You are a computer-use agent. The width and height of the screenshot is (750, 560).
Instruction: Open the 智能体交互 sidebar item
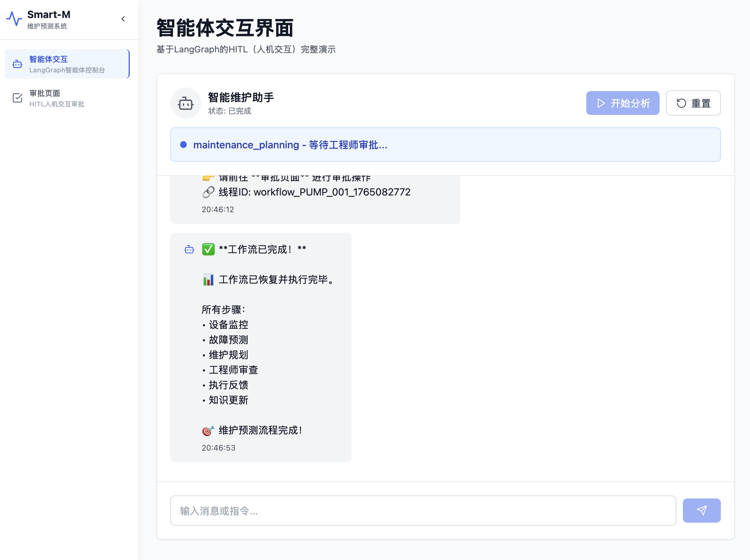[67, 64]
